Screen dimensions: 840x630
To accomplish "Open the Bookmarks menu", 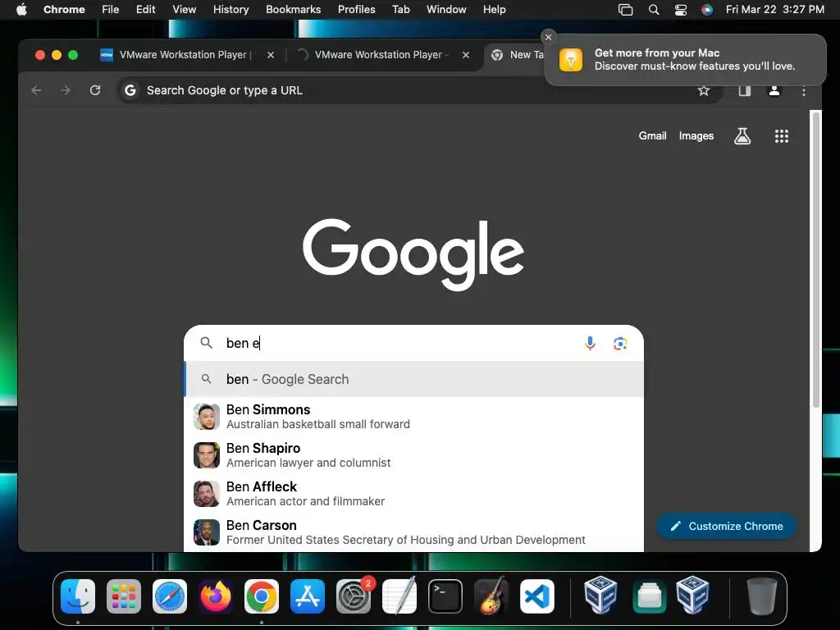I will point(293,10).
